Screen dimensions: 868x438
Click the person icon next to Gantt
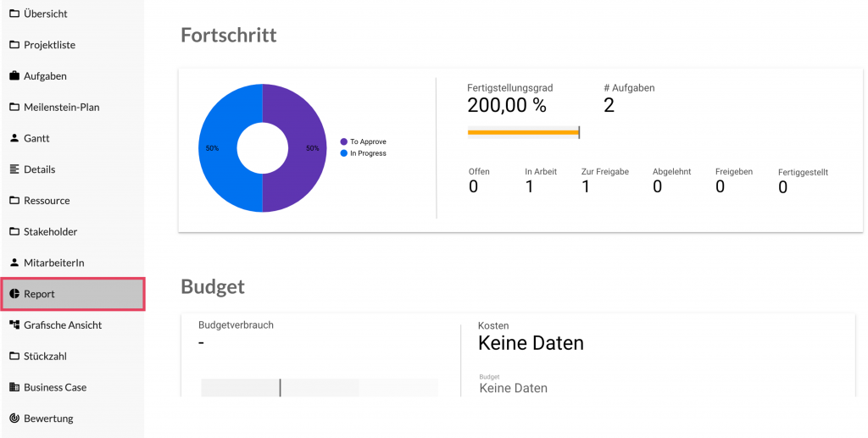pyautogui.click(x=14, y=138)
